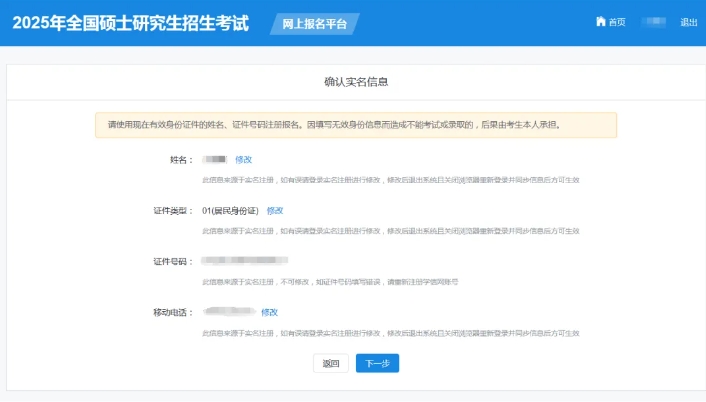This screenshot has height=402, width=706.
Task: Click 修改 next to the 移动电话 number
Action: [269, 312]
